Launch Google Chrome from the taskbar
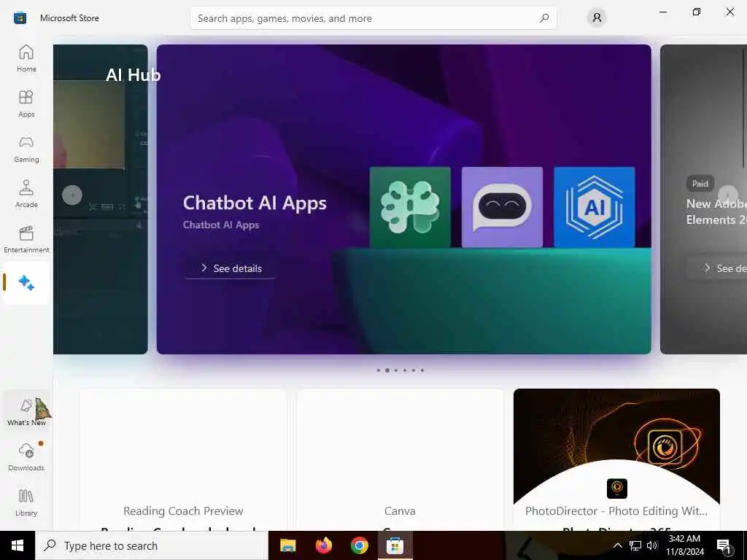The image size is (747, 560). point(359,545)
